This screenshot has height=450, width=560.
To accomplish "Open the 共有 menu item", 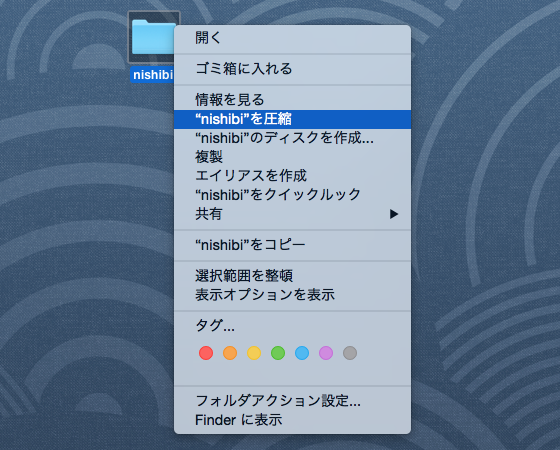I will point(292,214).
